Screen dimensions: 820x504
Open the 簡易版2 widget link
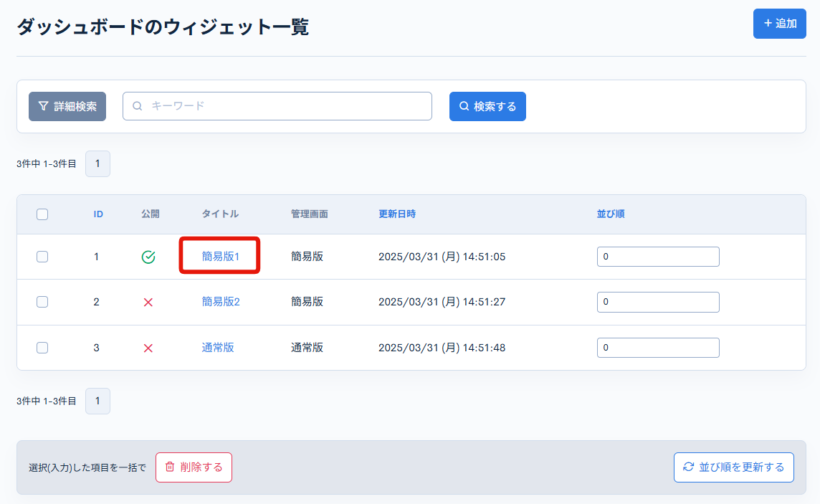point(219,302)
